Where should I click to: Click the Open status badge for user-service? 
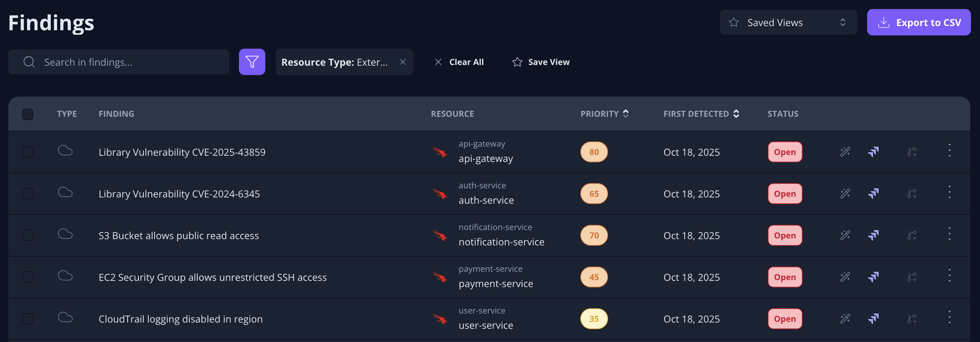785,319
